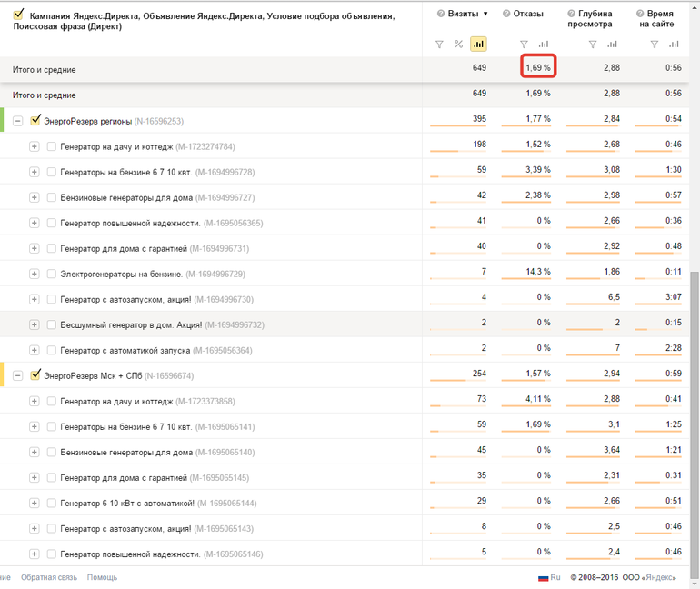This screenshot has width=700, height=589.
Task: Click the filter icon under Визиты column
Action: point(440,45)
